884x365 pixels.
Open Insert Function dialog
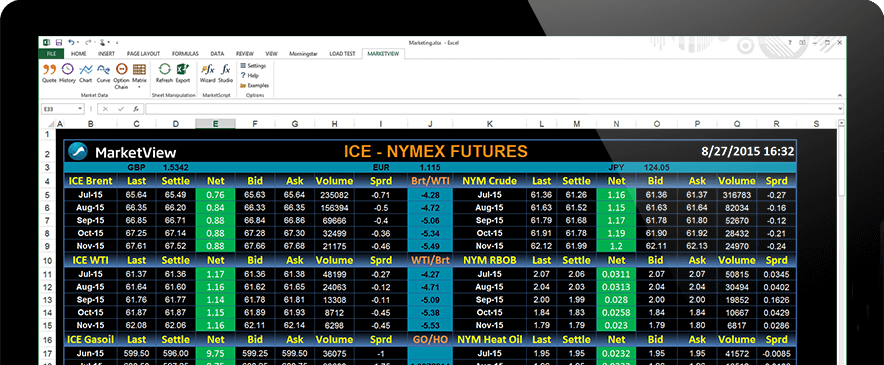click(x=135, y=109)
